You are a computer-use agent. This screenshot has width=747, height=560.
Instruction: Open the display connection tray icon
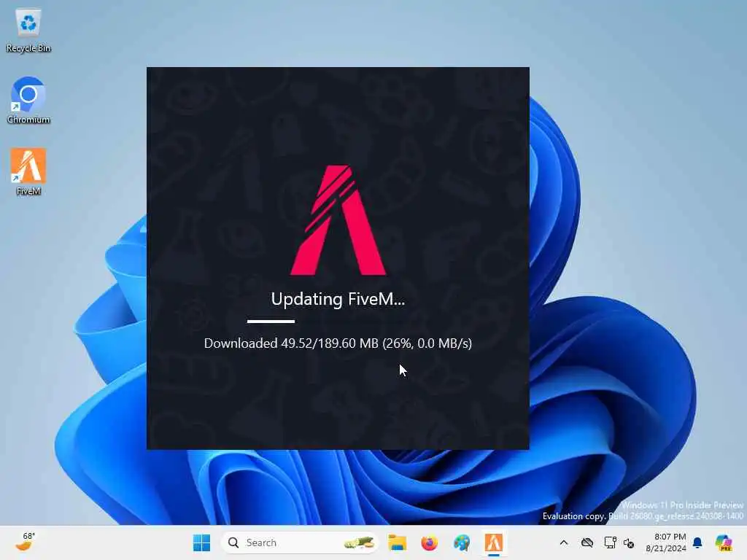coord(610,542)
